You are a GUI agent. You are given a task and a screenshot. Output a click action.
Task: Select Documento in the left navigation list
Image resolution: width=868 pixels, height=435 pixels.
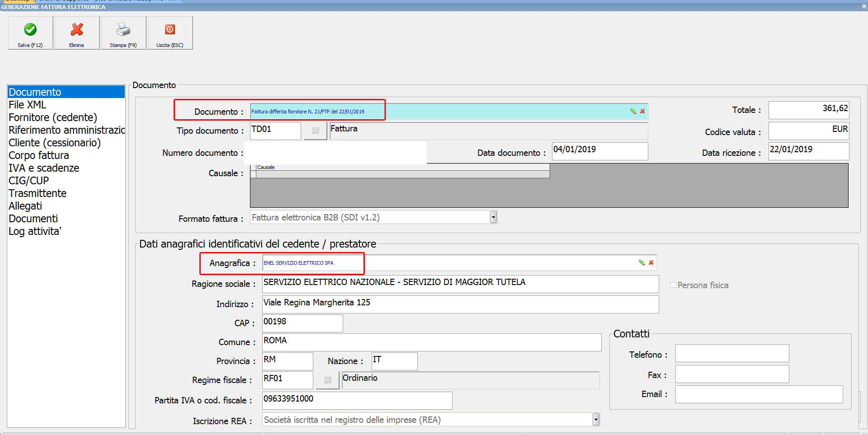[x=66, y=92]
